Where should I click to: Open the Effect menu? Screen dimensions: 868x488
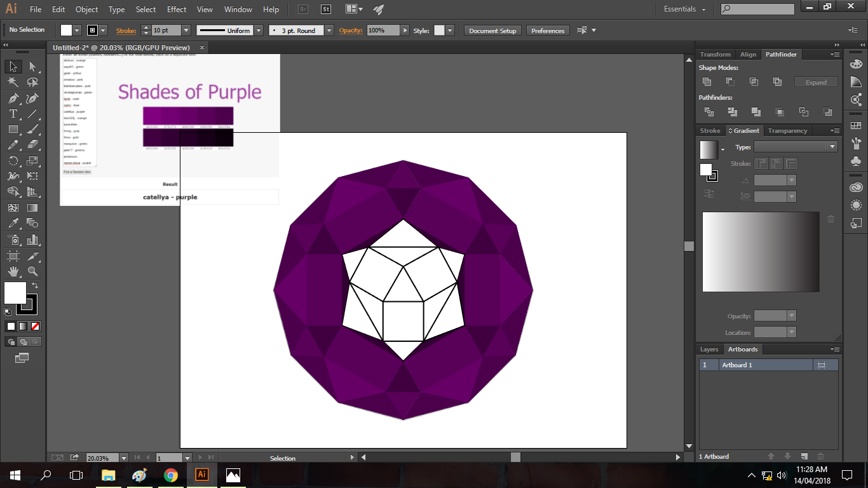click(177, 10)
